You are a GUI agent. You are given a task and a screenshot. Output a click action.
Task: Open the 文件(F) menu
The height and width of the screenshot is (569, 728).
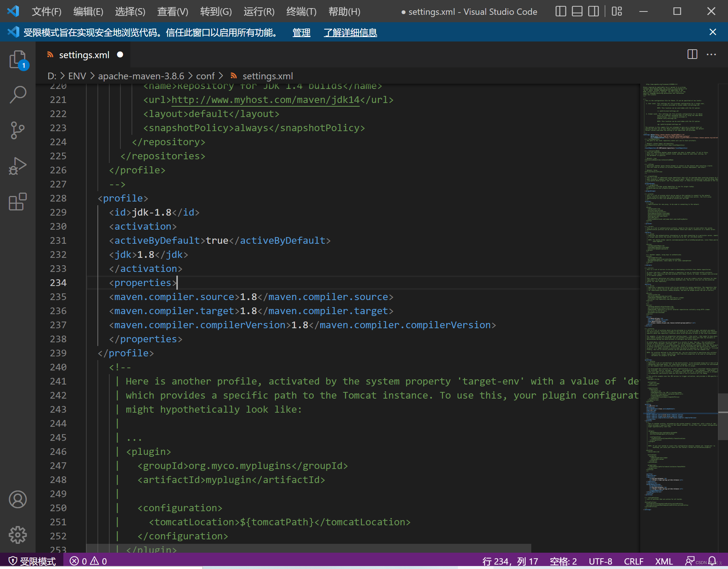46,12
